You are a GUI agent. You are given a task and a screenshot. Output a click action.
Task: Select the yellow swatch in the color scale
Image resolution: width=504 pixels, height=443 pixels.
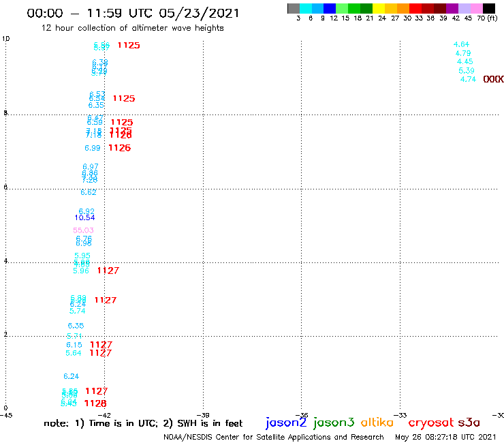tap(379, 8)
